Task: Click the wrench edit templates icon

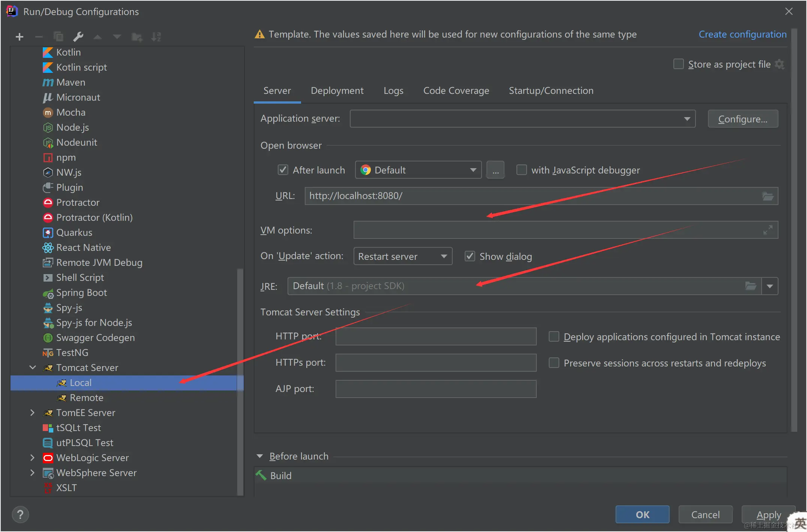Action: click(78, 37)
